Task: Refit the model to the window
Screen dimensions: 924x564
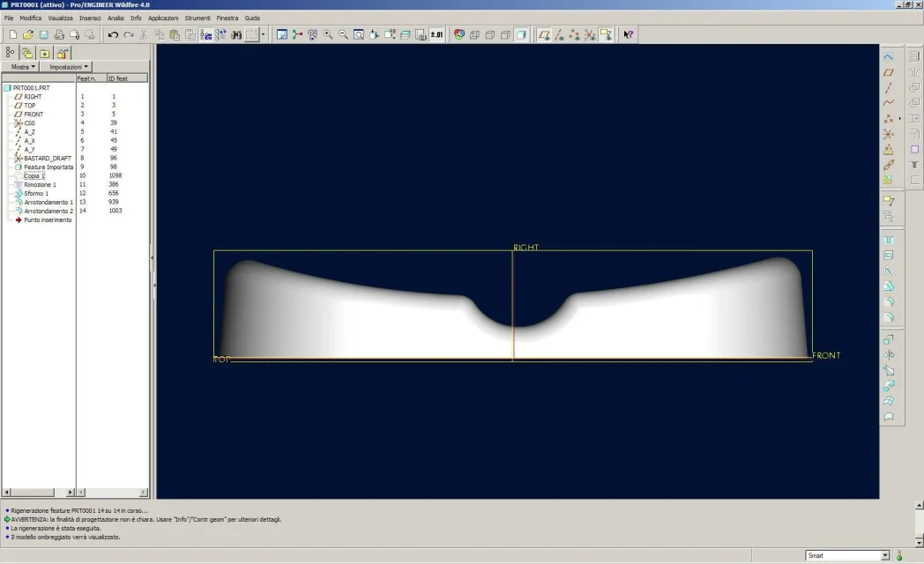Action: (358, 34)
